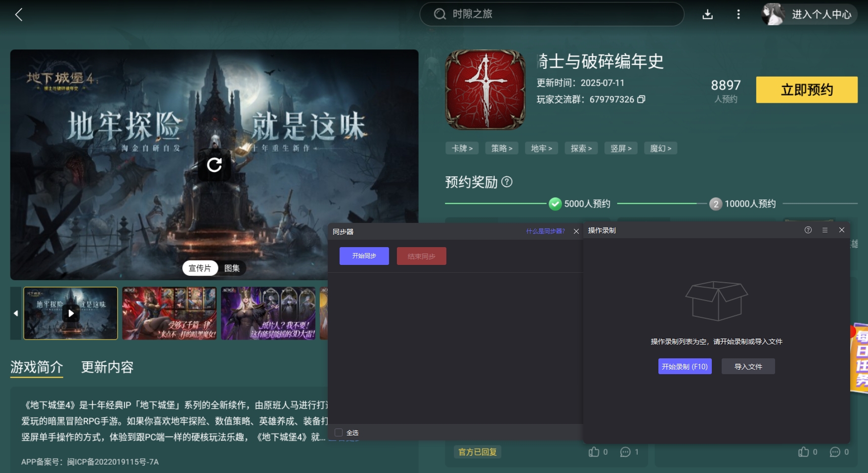Click the reload icon on the video
The height and width of the screenshot is (473, 868).
pyautogui.click(x=214, y=165)
